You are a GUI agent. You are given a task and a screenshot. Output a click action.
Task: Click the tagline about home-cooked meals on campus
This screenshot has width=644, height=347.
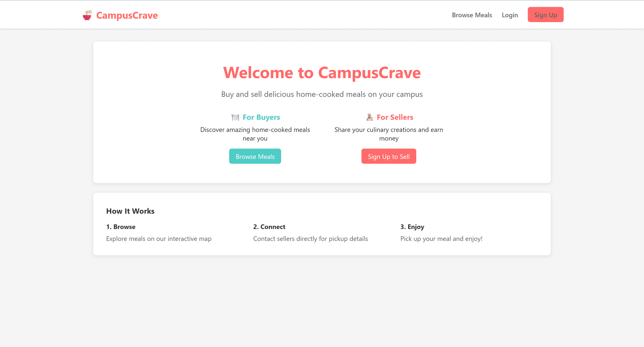click(322, 94)
